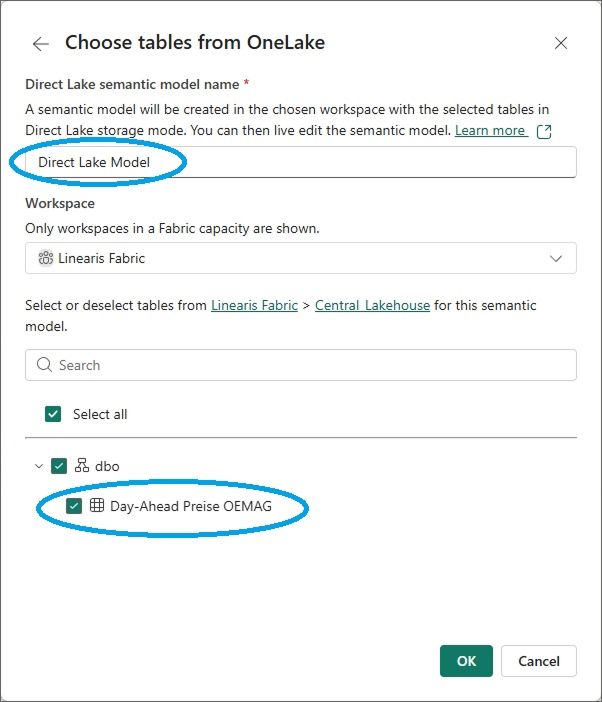
Task: Collapse the dbo schema tree node
Action: click(x=39, y=465)
